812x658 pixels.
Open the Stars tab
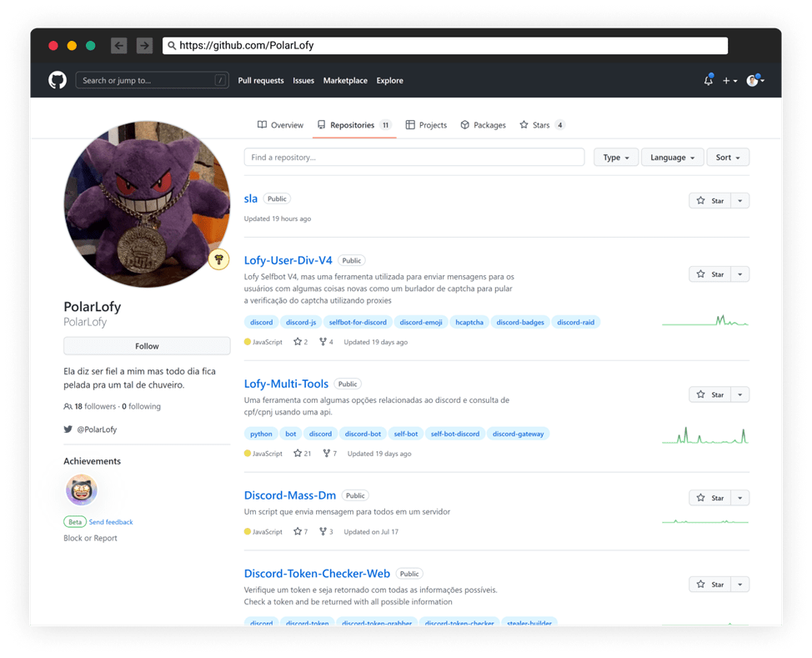(x=542, y=125)
